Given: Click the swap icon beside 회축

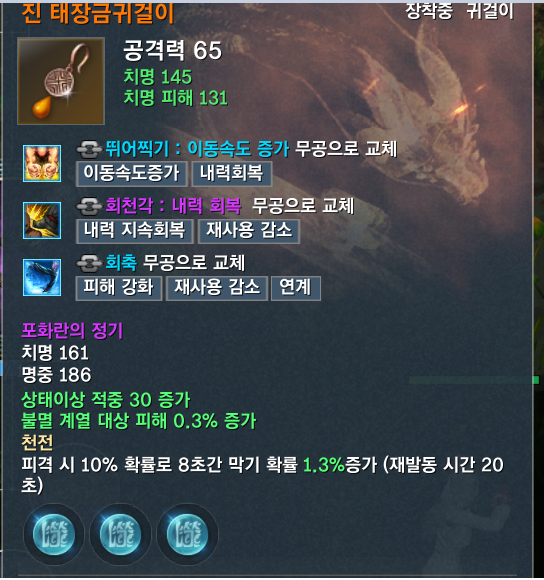Looking at the screenshot, I should pos(89,263).
